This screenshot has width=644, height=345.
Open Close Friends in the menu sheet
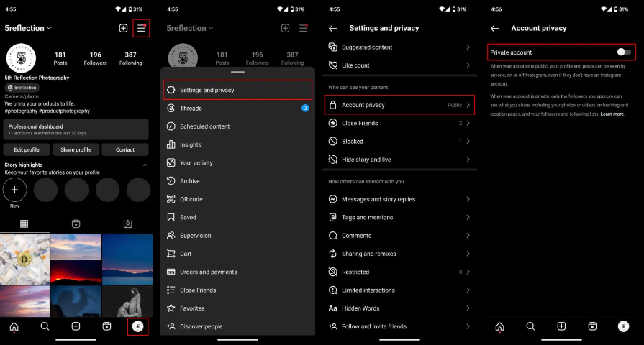(x=237, y=290)
